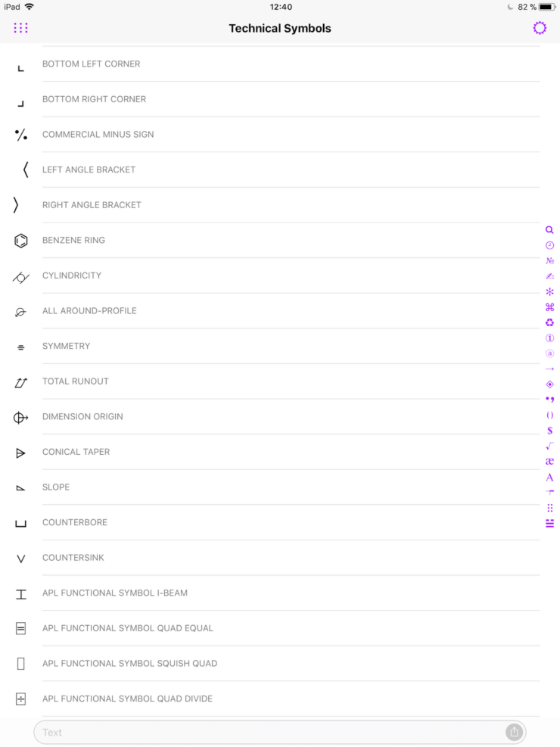Open settings gear in top-right corner
Viewport: 560px width, 747px height.
pyautogui.click(x=540, y=28)
